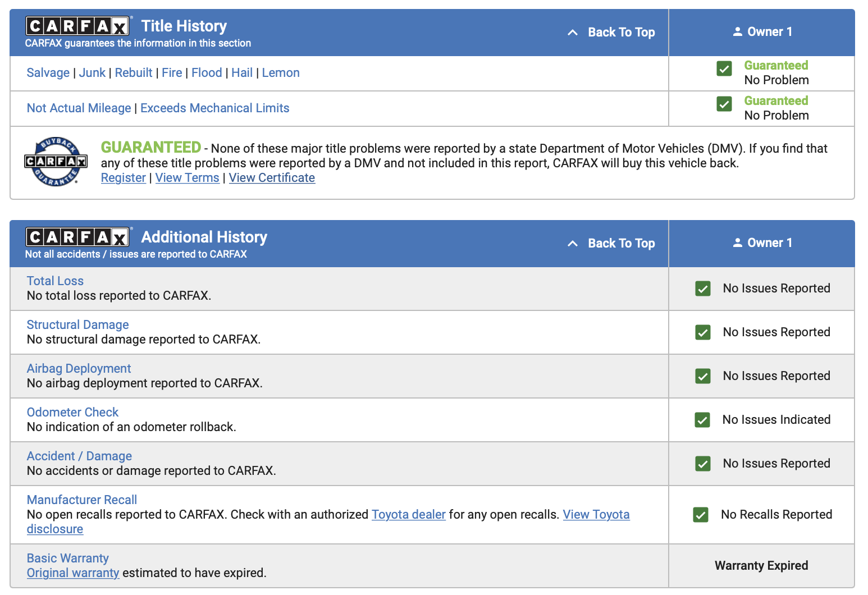Click the No Recalls Reported status
This screenshot has height=595, width=868.
pos(776,515)
